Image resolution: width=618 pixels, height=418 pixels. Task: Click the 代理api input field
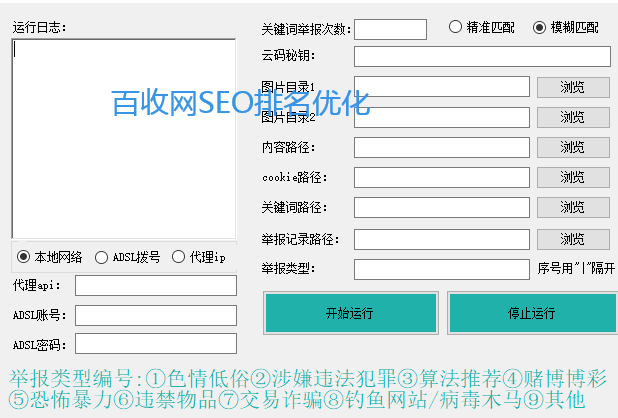click(156, 285)
